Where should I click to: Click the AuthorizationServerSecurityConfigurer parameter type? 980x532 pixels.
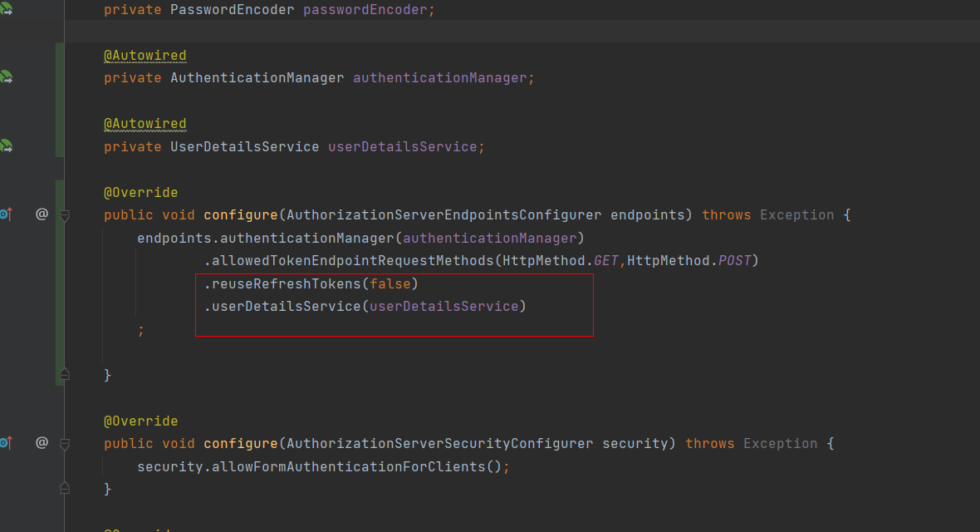tap(439, 443)
